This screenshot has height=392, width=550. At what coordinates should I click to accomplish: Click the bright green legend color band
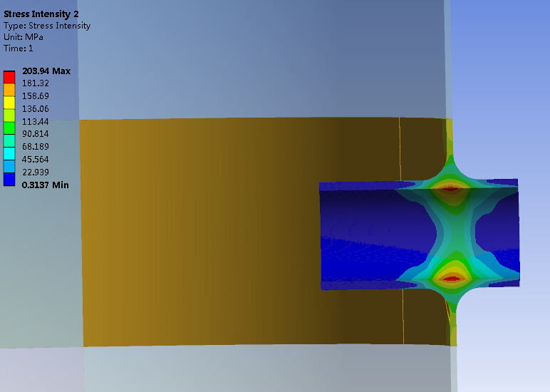9,128
